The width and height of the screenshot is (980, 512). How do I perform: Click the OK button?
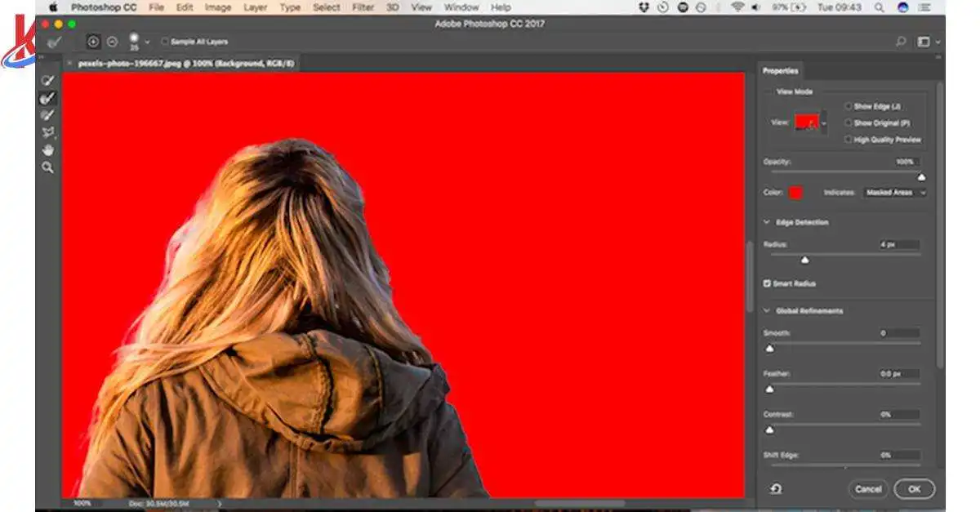[914, 489]
